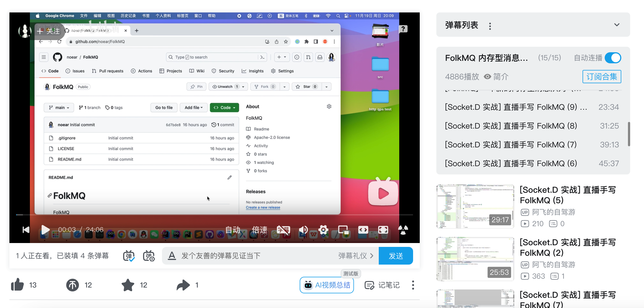Viewport: 644px width, 308px height.
Task: Jump to the previous video in playlist
Action: coord(26,230)
